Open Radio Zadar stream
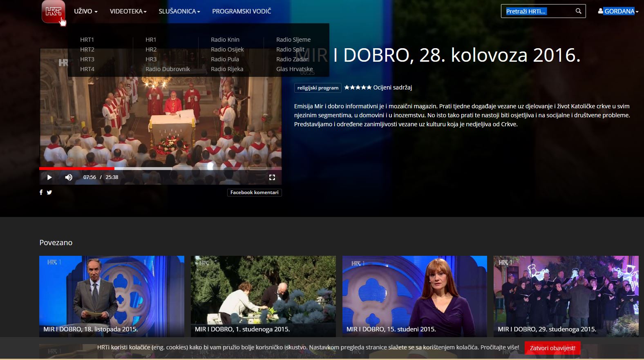Image resolution: width=644 pixels, height=360 pixels. (292, 59)
